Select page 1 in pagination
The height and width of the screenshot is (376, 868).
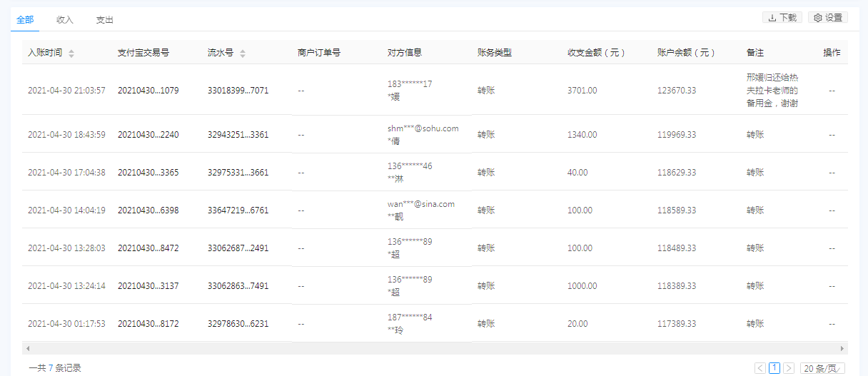[774, 368]
